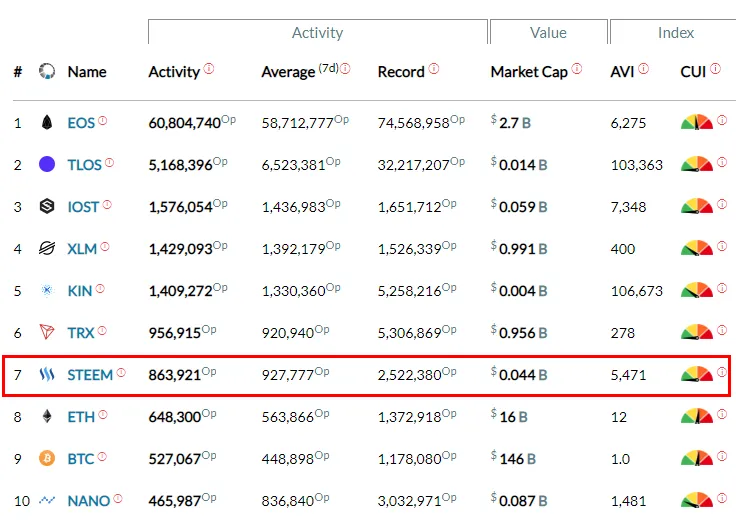The image size is (736, 520).
Task: Click the STEEM wave logo icon
Action: point(46,375)
